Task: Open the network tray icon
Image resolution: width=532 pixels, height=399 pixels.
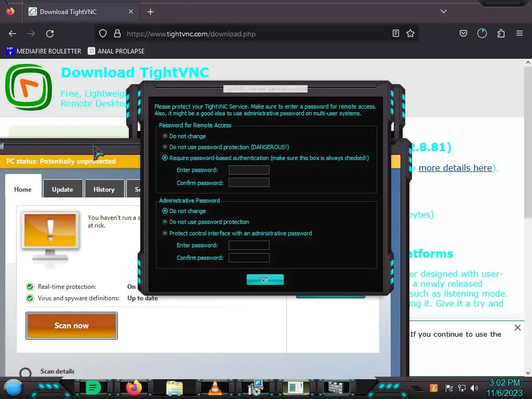Action: [462, 388]
